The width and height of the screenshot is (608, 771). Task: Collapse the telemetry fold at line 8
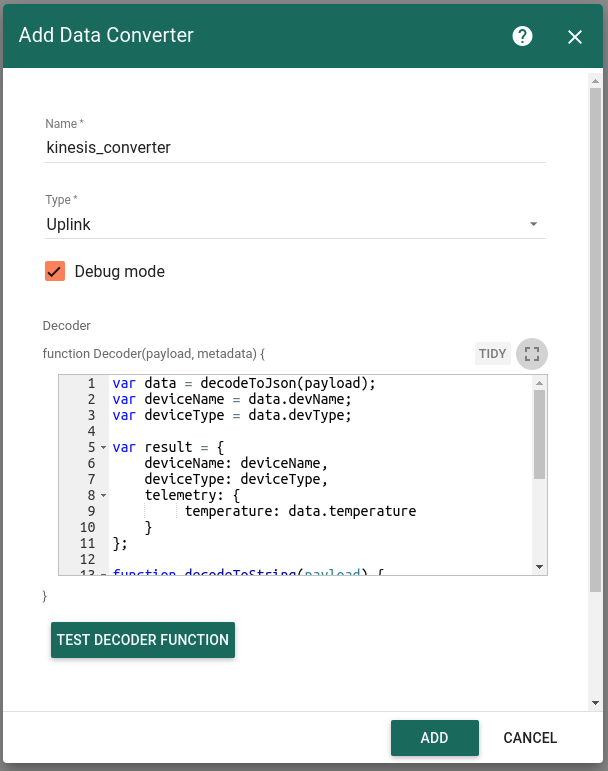(x=103, y=495)
